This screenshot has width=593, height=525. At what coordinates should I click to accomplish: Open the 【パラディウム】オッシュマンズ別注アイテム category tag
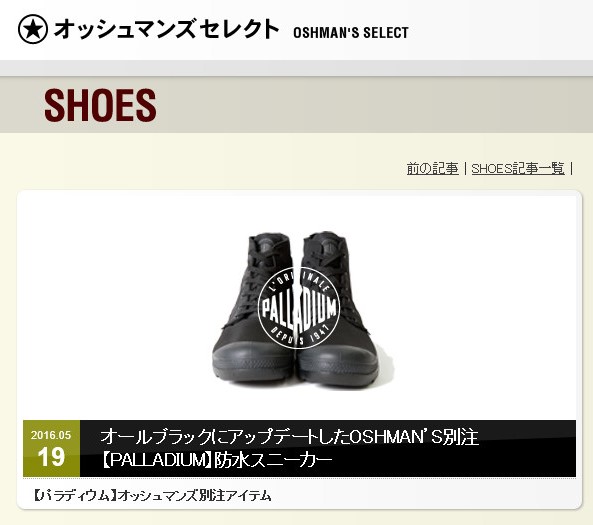pyautogui.click(x=152, y=495)
